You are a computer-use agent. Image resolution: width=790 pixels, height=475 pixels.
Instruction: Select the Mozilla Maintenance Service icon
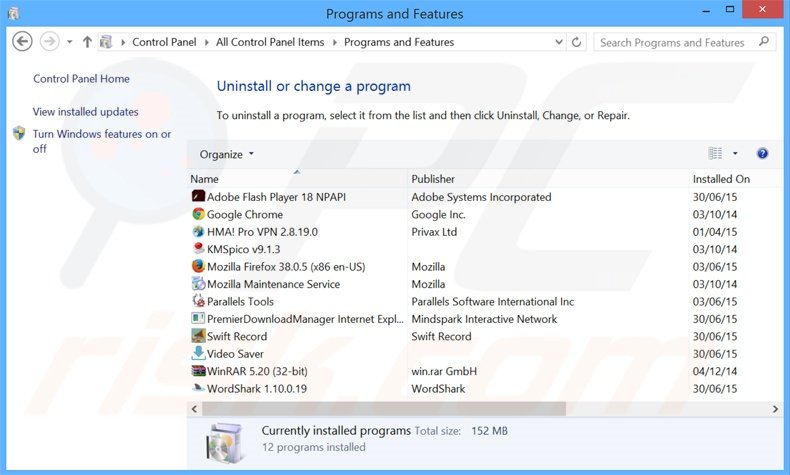(199, 284)
